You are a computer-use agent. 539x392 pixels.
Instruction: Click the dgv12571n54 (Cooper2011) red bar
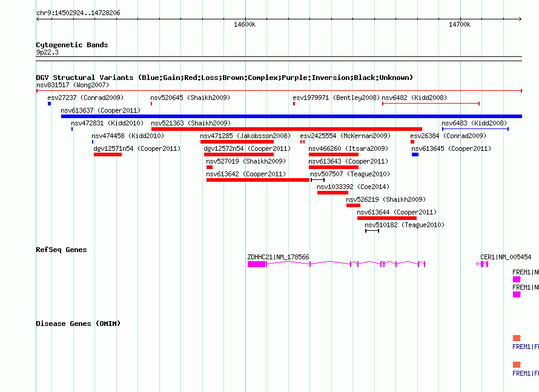(x=108, y=154)
